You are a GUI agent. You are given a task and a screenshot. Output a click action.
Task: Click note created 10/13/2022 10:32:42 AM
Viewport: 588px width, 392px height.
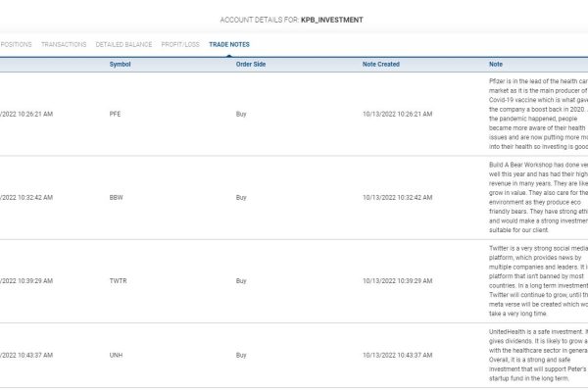point(398,198)
